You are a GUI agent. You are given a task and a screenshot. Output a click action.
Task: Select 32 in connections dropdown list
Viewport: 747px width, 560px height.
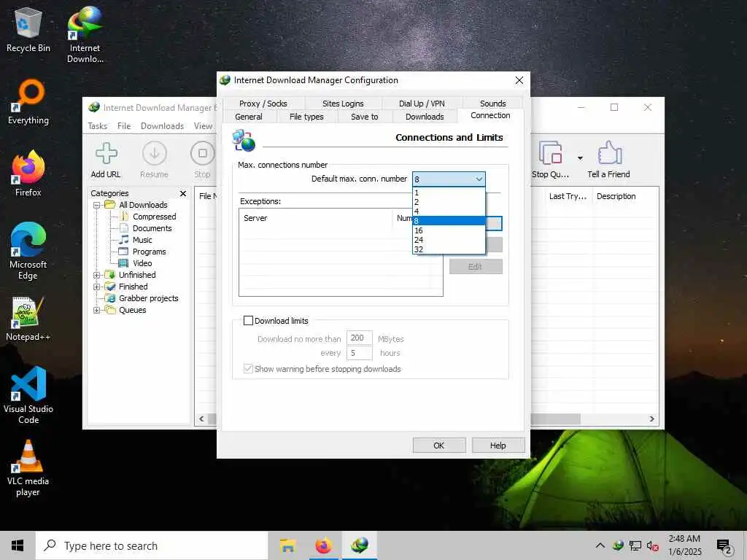pyautogui.click(x=449, y=249)
